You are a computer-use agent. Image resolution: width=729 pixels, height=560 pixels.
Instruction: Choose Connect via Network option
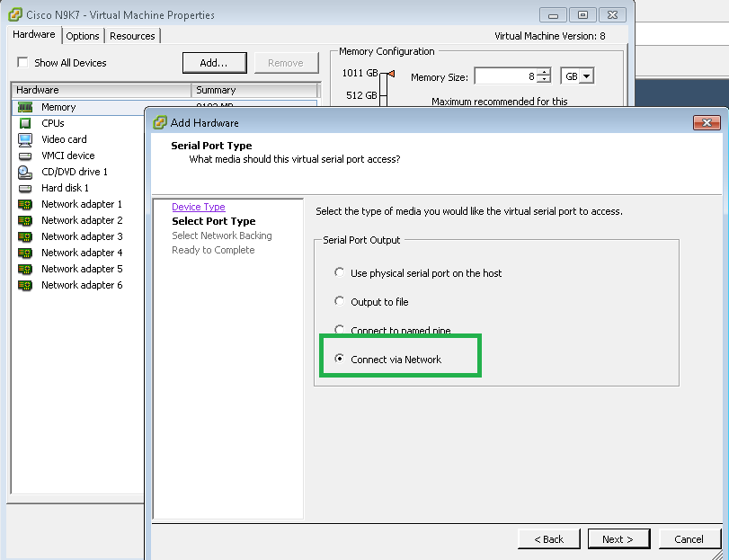click(340, 359)
